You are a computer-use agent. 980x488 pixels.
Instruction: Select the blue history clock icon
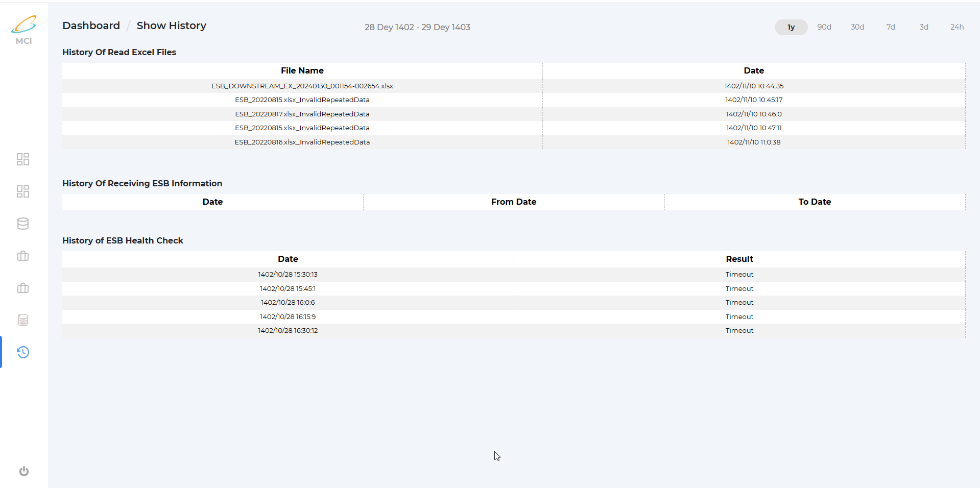pos(23,352)
